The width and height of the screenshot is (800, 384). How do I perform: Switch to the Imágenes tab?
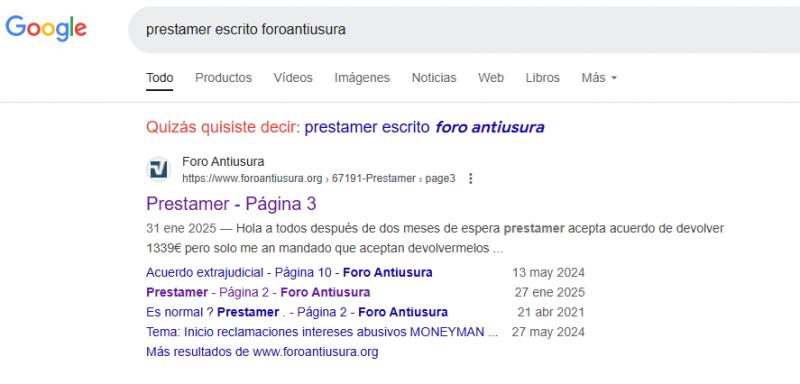(x=362, y=78)
